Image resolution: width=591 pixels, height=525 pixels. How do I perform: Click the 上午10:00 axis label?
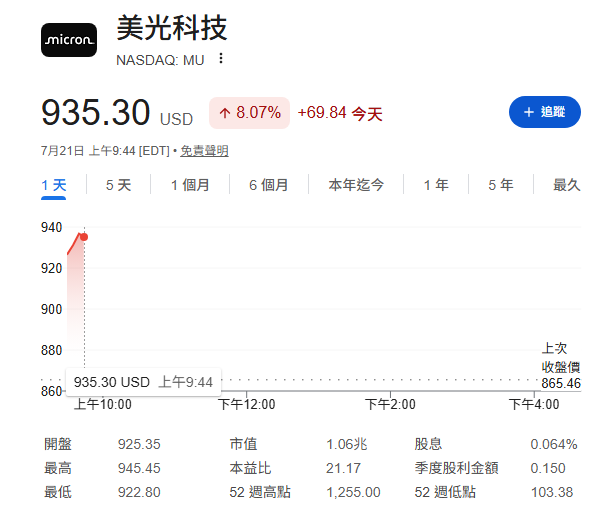click(103, 404)
